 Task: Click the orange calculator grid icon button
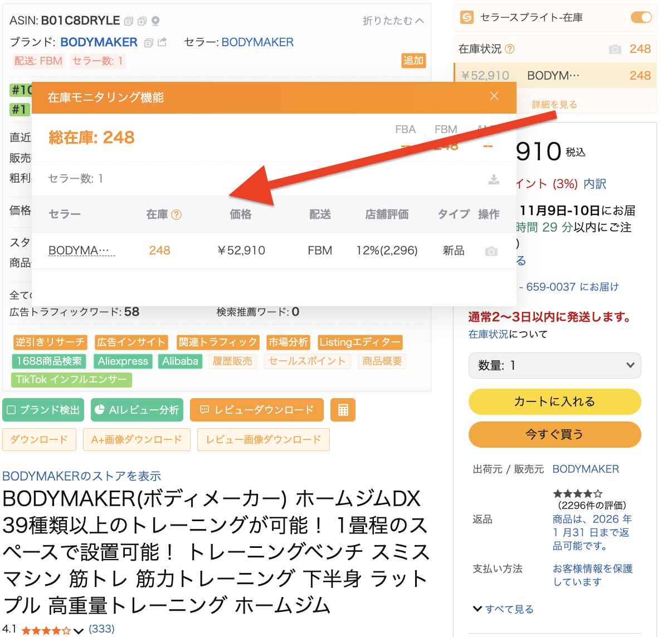(343, 410)
